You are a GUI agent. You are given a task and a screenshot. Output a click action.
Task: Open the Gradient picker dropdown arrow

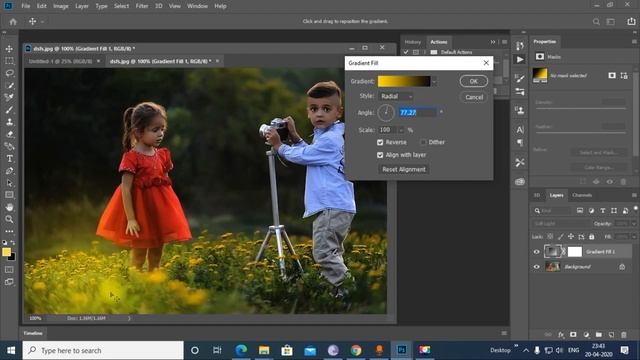tap(434, 82)
